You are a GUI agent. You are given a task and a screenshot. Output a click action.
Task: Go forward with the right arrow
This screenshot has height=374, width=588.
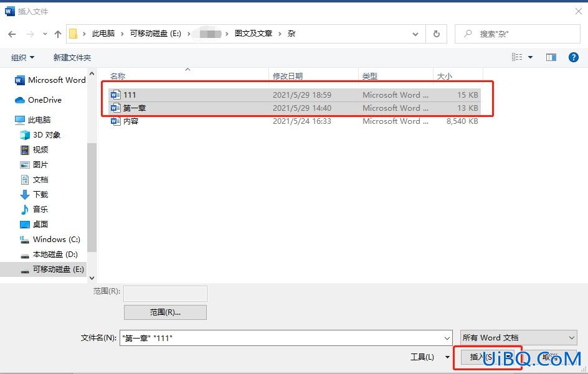tap(30, 34)
